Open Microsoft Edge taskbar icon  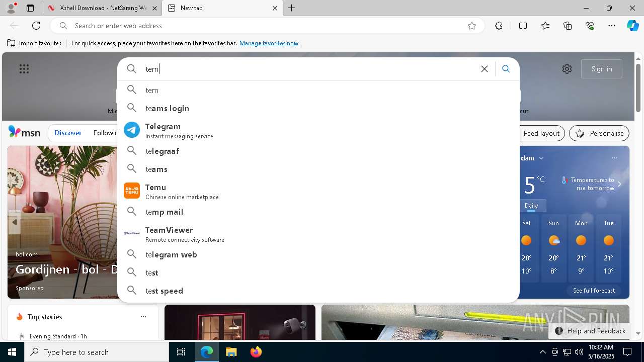(207, 352)
